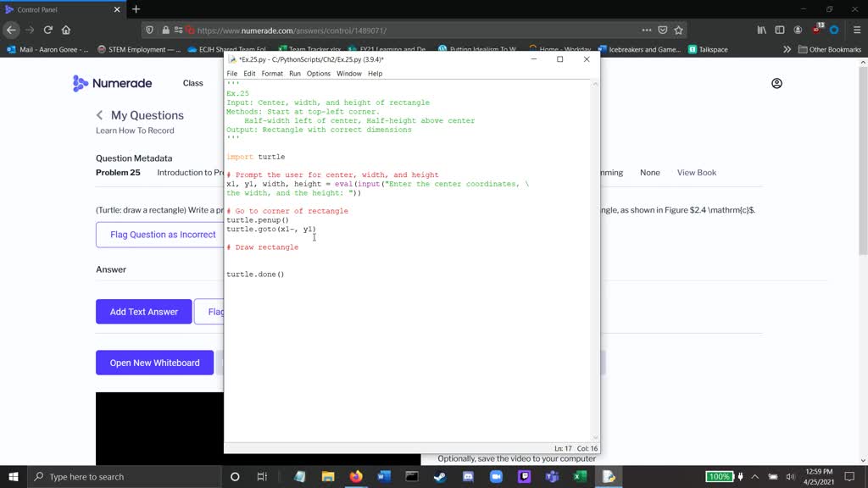Open Microsoft Teams from the taskbar
The height and width of the screenshot is (488, 868).
tap(552, 477)
